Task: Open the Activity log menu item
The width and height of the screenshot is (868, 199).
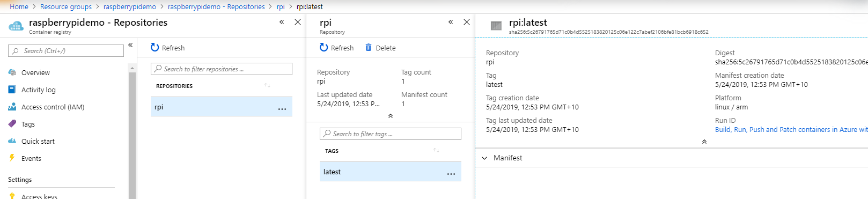Action: click(x=39, y=90)
